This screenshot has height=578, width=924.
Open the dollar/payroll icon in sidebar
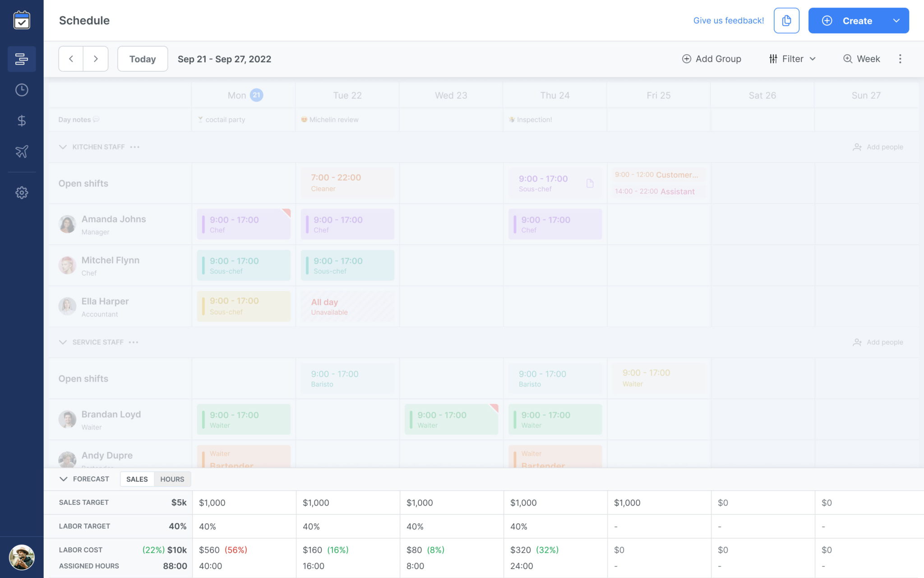21,121
